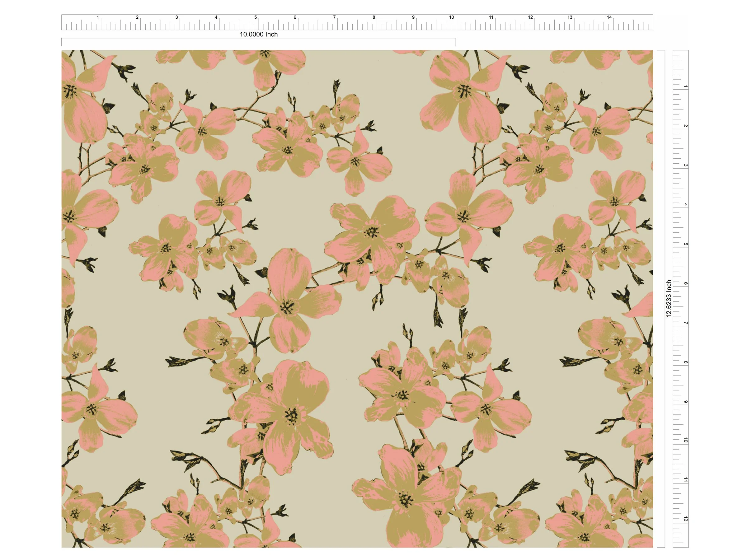Click the 12.6233 Inch height label
This screenshot has height=560, width=747.
pyautogui.click(x=669, y=298)
